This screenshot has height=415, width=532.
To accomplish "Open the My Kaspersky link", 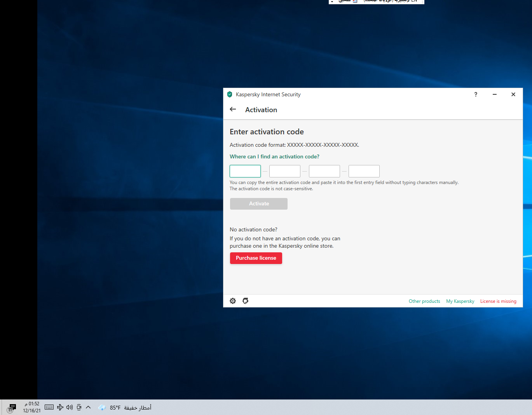I will click(x=460, y=301).
